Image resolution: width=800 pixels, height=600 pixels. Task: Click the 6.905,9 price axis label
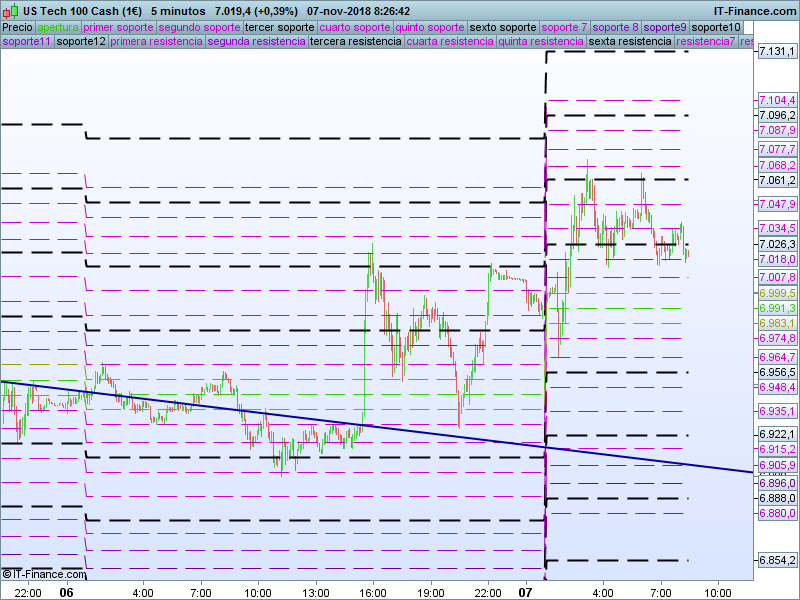[x=777, y=465]
